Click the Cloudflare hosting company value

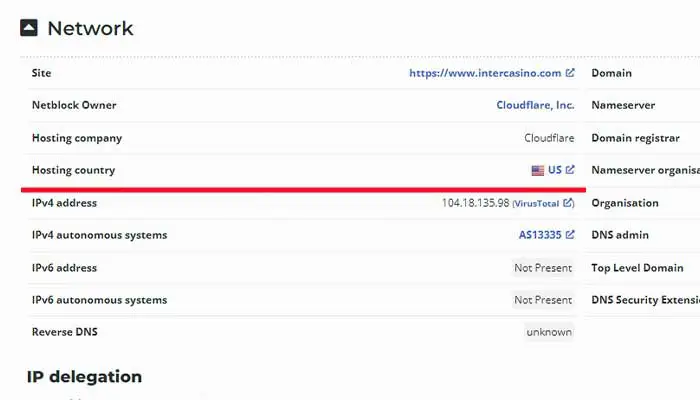click(x=549, y=138)
